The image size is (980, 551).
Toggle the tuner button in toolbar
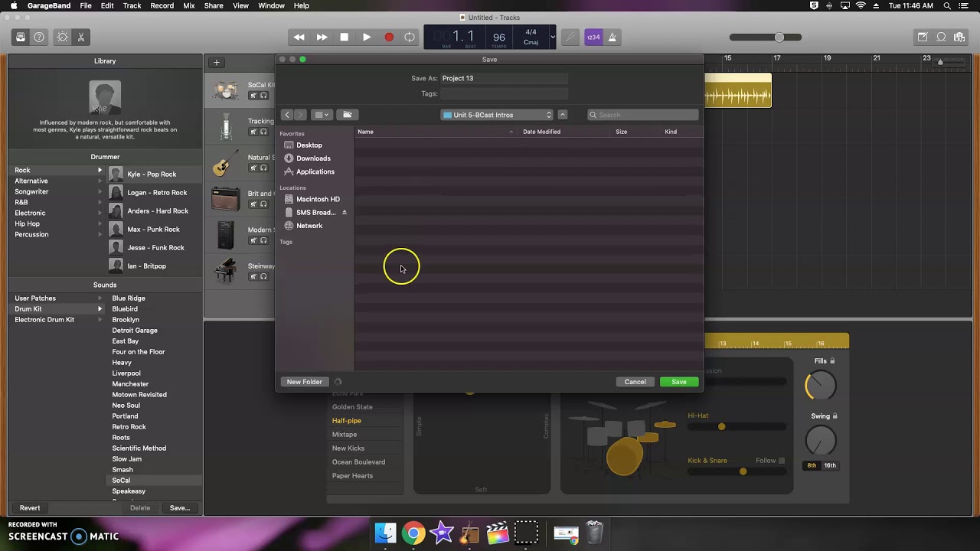(570, 37)
